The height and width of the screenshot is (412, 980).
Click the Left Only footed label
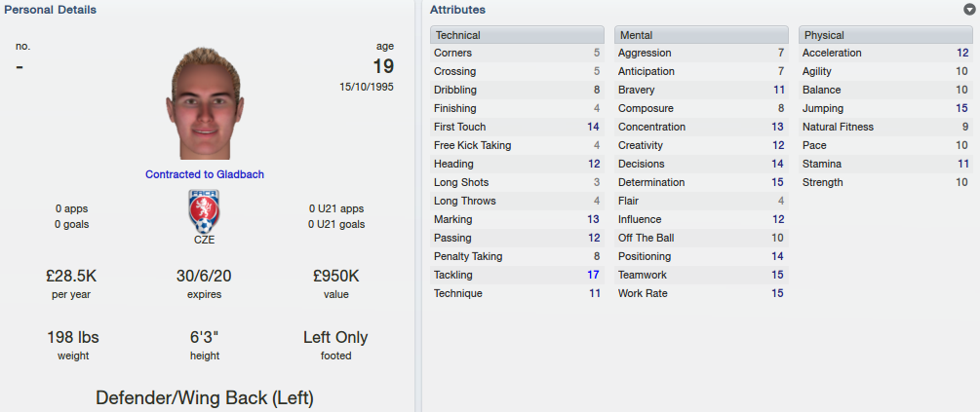pyautogui.click(x=335, y=338)
